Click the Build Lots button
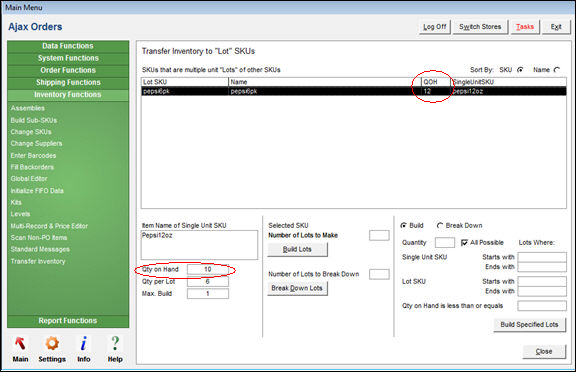This screenshot has width=576, height=372. click(297, 249)
